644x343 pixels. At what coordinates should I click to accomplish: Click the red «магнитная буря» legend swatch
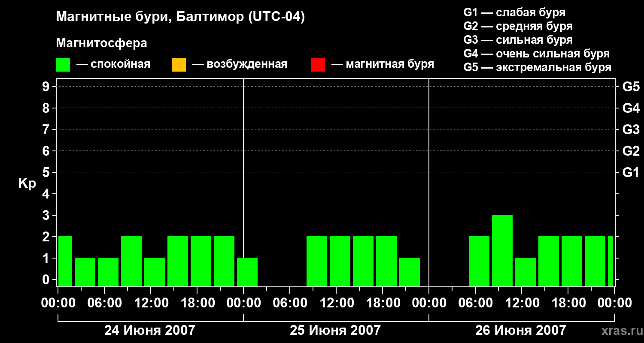[x=318, y=65]
